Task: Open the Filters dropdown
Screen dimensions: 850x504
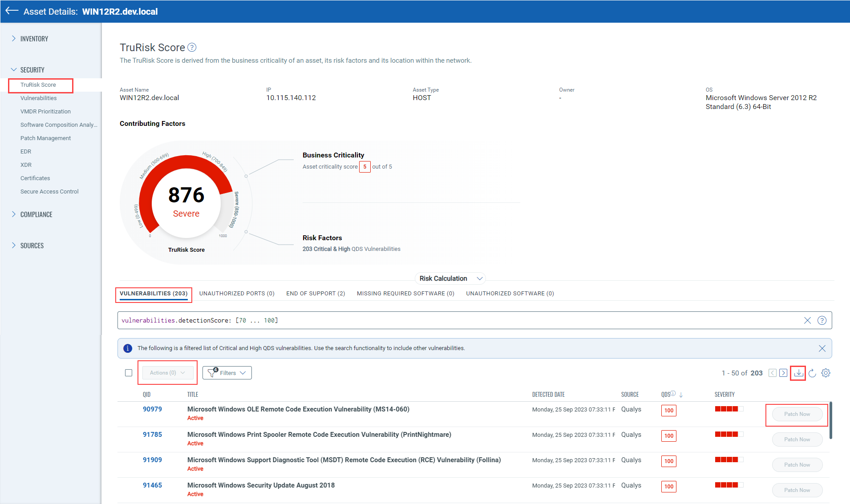Action: 227,373
